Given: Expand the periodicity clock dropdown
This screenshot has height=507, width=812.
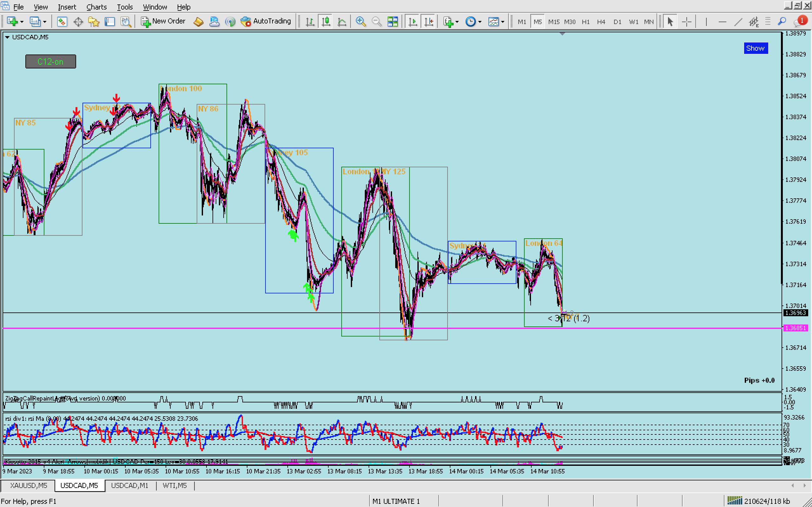Looking at the screenshot, I should [480, 22].
